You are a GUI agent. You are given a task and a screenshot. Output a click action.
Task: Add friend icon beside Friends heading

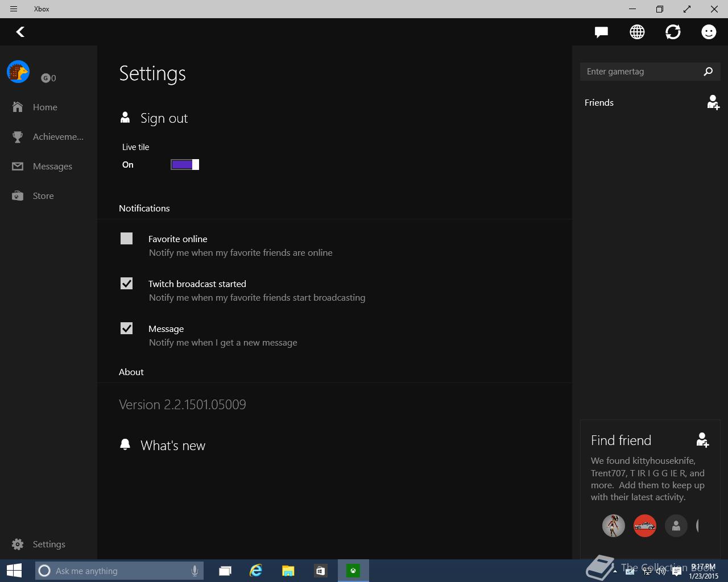(x=713, y=102)
